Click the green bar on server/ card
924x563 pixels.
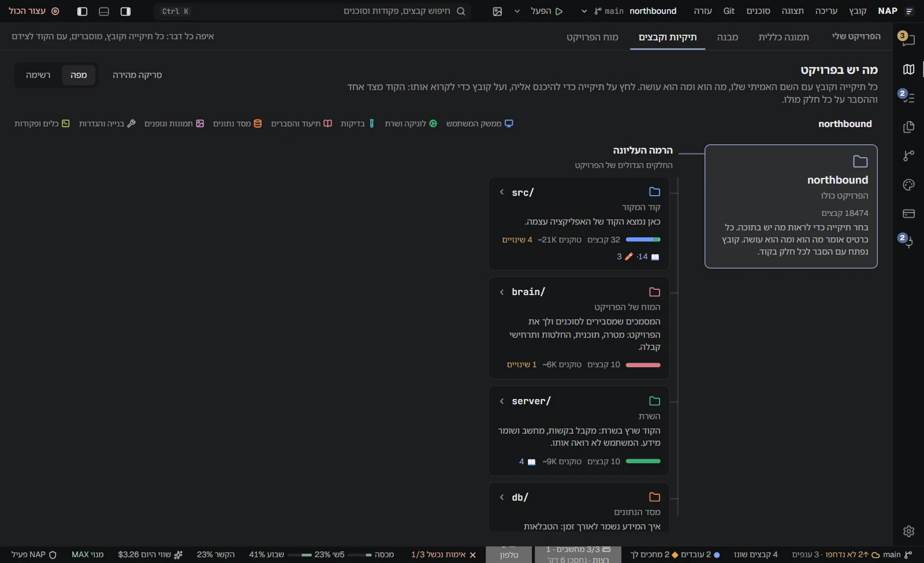(x=643, y=461)
